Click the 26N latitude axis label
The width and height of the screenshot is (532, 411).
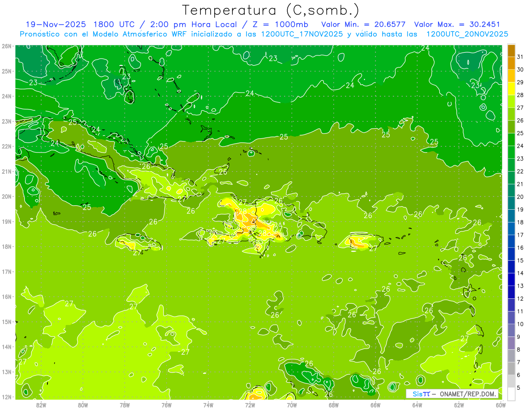(7, 46)
